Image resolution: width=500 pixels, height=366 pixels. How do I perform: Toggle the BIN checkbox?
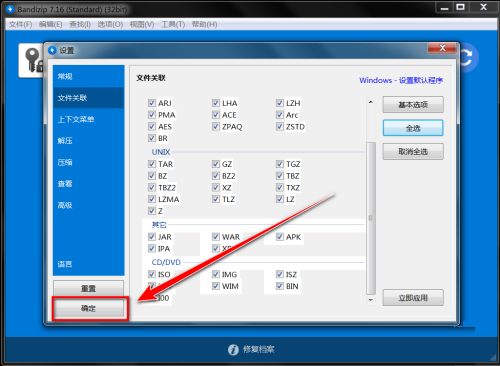280,286
